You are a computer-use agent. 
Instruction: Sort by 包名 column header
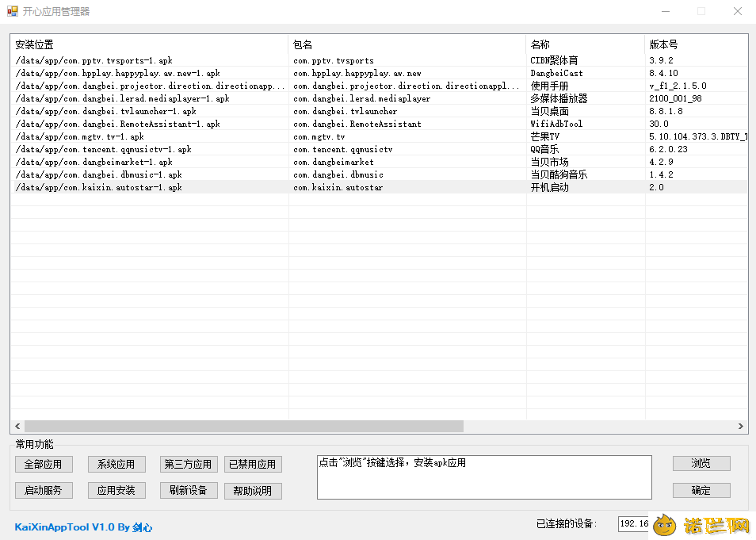(407, 45)
